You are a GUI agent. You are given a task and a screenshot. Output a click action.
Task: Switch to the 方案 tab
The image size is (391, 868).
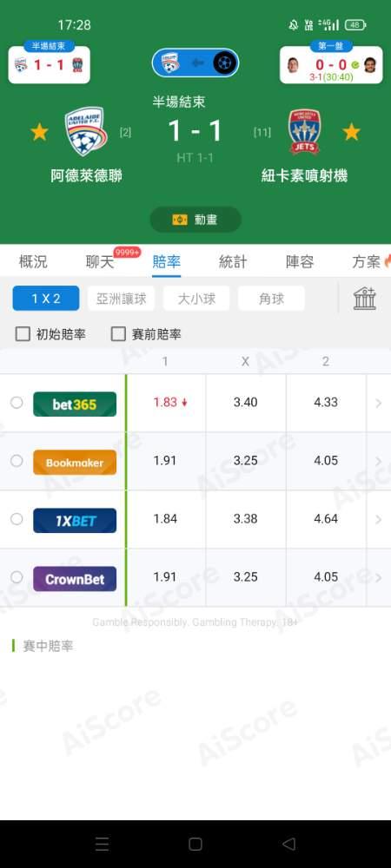point(366,262)
